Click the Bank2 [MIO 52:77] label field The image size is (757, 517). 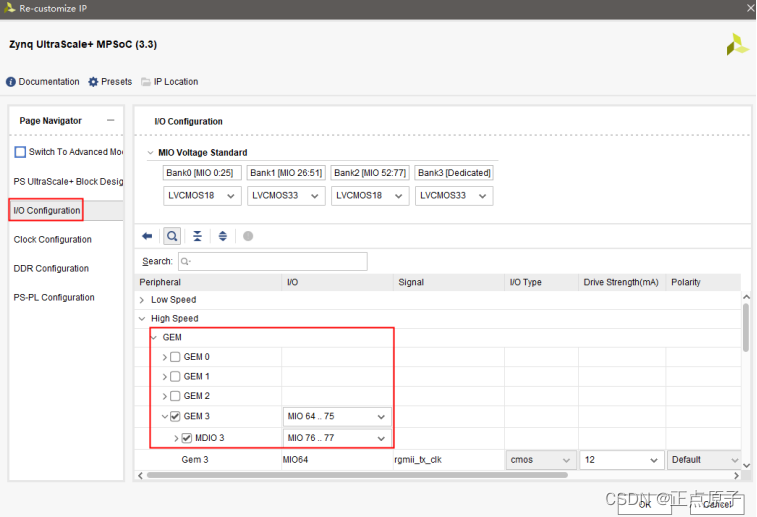pos(370,173)
